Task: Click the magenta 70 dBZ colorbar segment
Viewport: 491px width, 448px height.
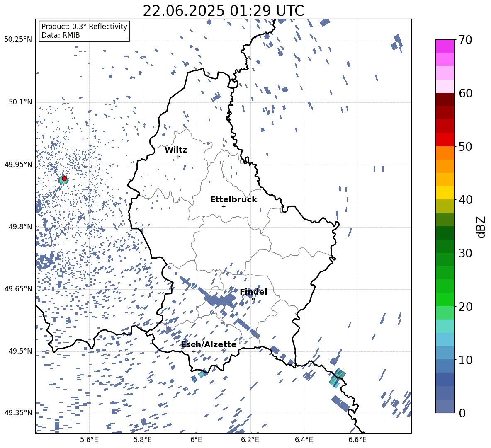Action: tap(445, 46)
